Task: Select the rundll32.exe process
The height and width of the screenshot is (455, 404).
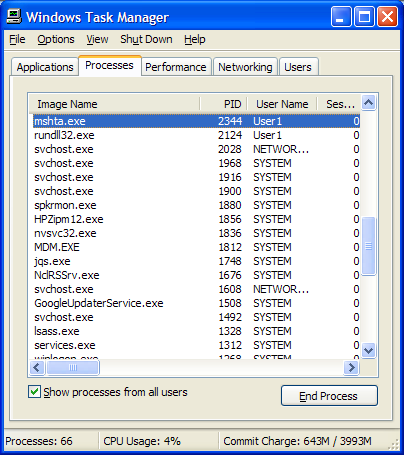Action: click(196, 135)
